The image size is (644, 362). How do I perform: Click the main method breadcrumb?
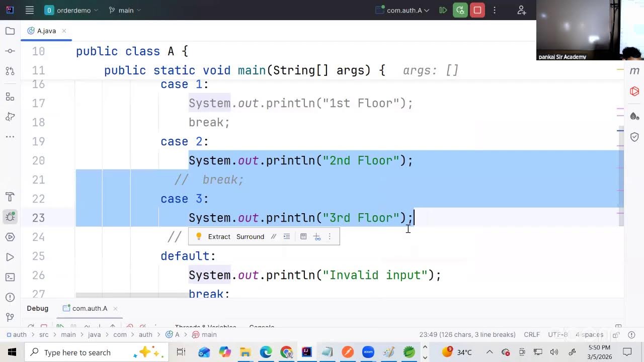pos(204,334)
